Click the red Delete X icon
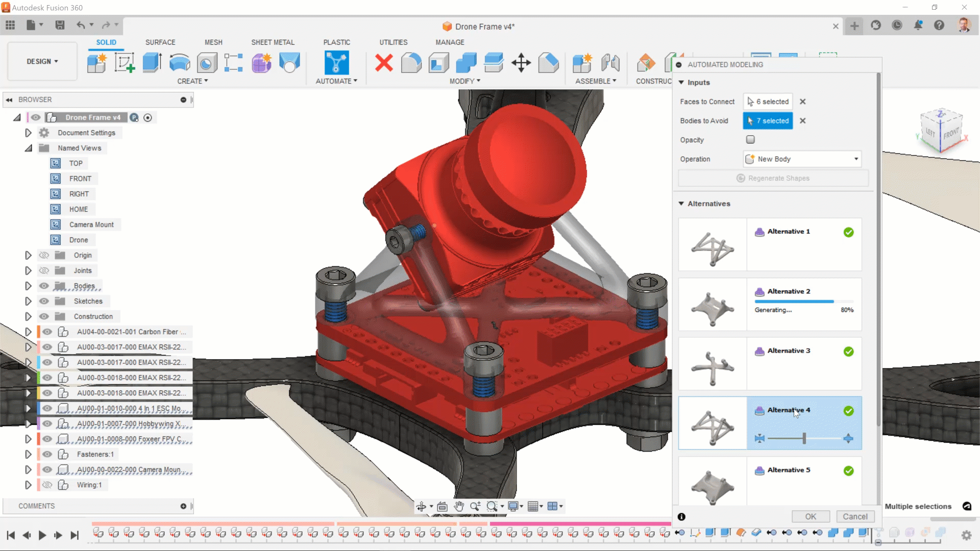980x551 pixels. click(x=384, y=63)
